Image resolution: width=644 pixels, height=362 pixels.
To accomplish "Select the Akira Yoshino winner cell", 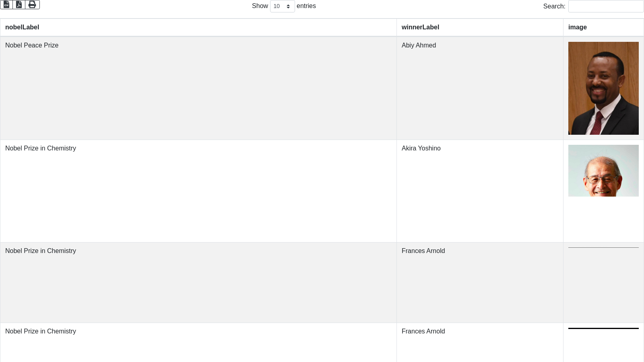I will (x=421, y=148).
